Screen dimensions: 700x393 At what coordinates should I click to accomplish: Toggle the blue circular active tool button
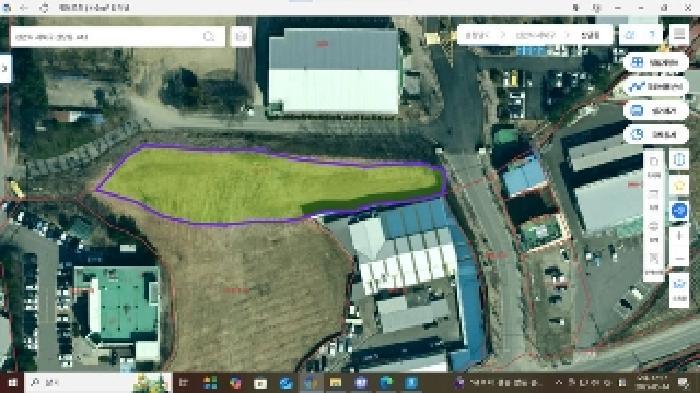click(679, 210)
